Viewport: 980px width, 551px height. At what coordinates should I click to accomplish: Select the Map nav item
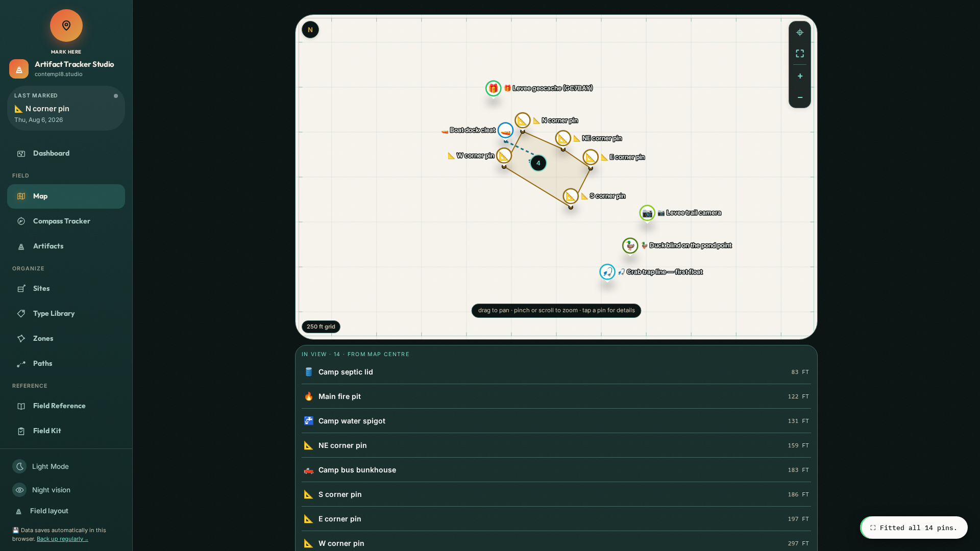pyautogui.click(x=66, y=196)
